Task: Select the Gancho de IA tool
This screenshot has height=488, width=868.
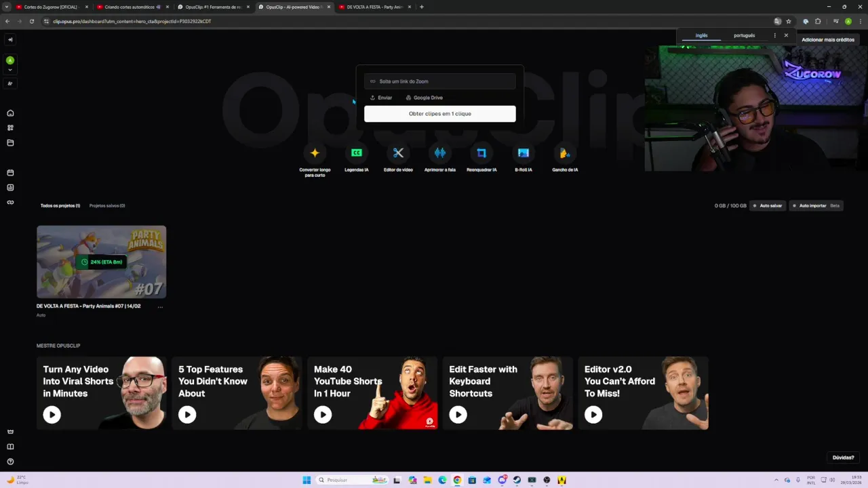Action: (565, 159)
